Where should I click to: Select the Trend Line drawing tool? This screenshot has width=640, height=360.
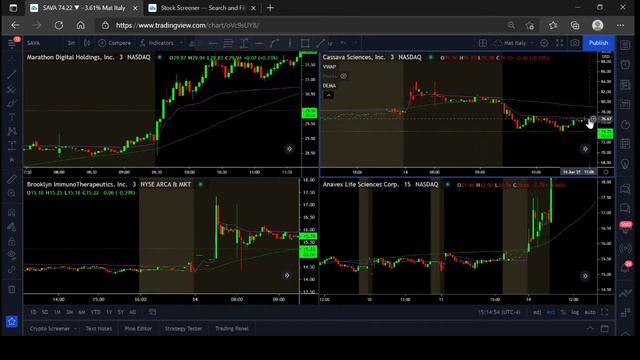click(12, 74)
